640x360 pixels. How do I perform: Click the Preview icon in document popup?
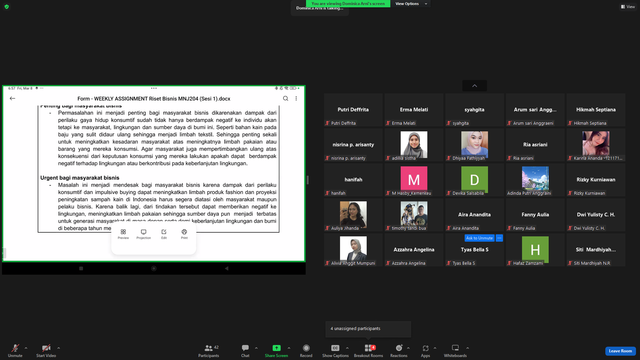pos(123,232)
